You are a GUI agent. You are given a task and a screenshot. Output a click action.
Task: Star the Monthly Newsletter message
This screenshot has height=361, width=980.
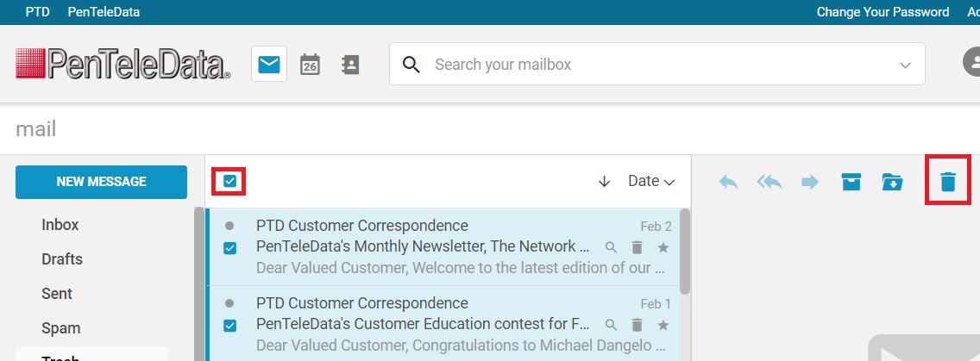point(663,248)
